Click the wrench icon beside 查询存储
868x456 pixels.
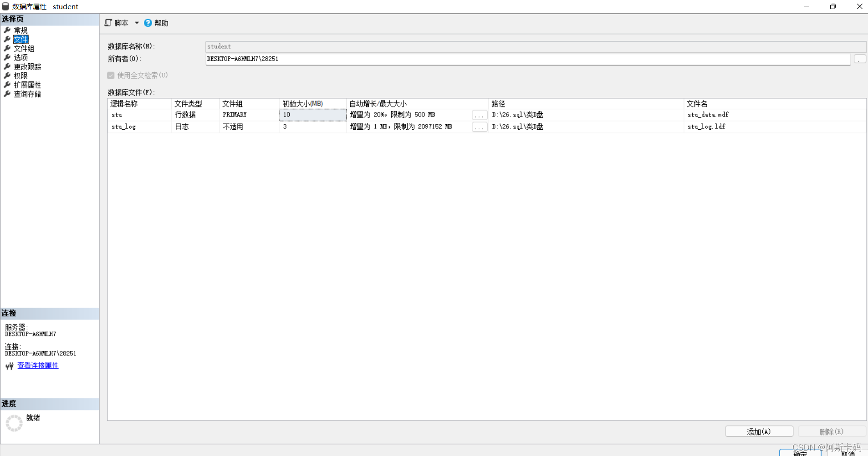tap(7, 94)
